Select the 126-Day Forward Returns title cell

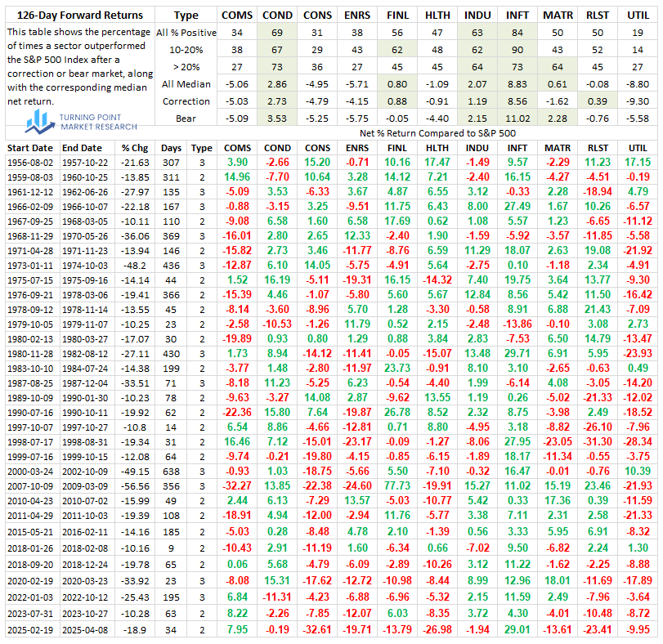click(x=75, y=15)
